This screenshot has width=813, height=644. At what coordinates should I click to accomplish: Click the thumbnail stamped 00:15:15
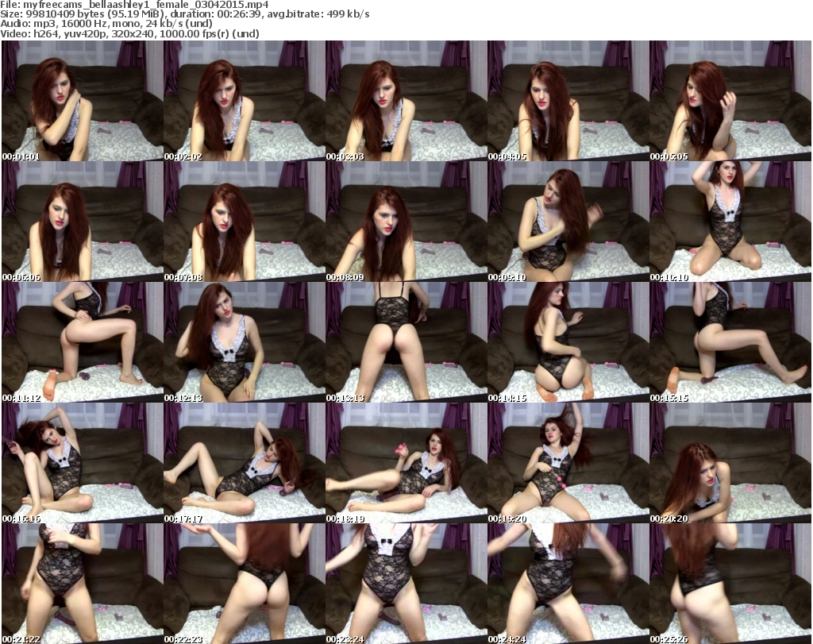pyautogui.click(x=730, y=342)
